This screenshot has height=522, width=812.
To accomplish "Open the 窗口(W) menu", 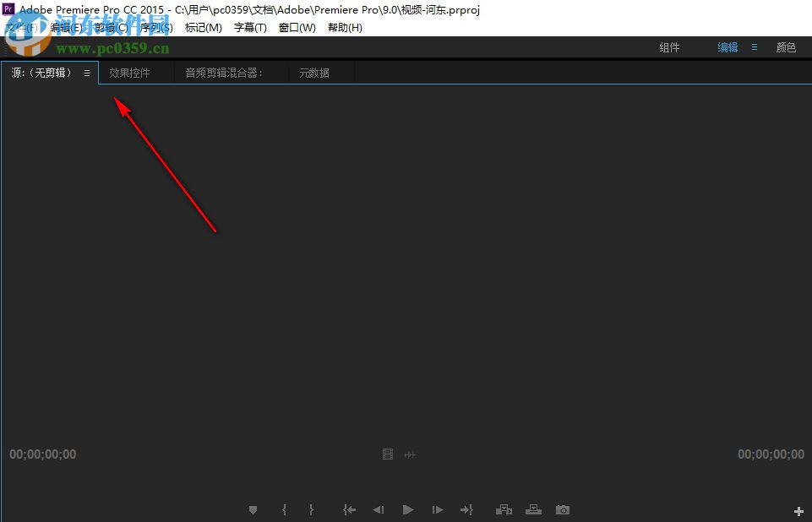I will click(x=297, y=27).
